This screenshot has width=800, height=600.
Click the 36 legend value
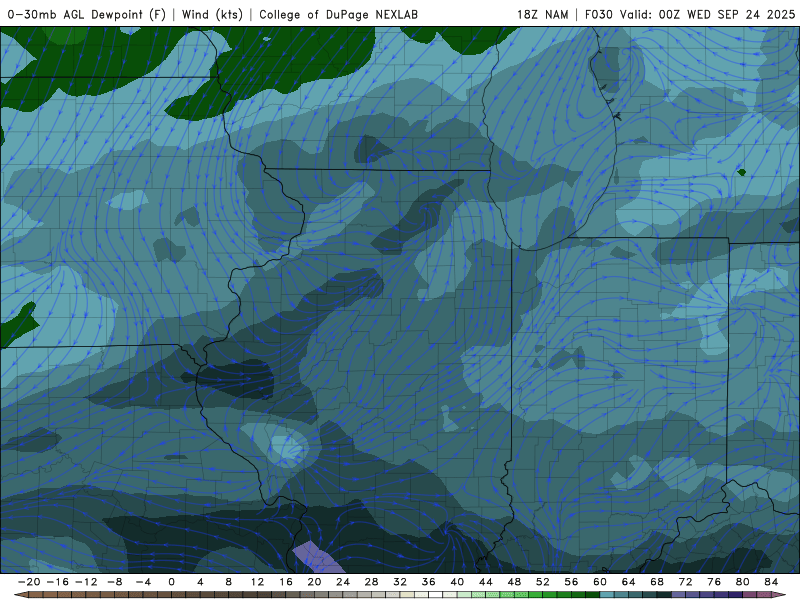(x=429, y=582)
